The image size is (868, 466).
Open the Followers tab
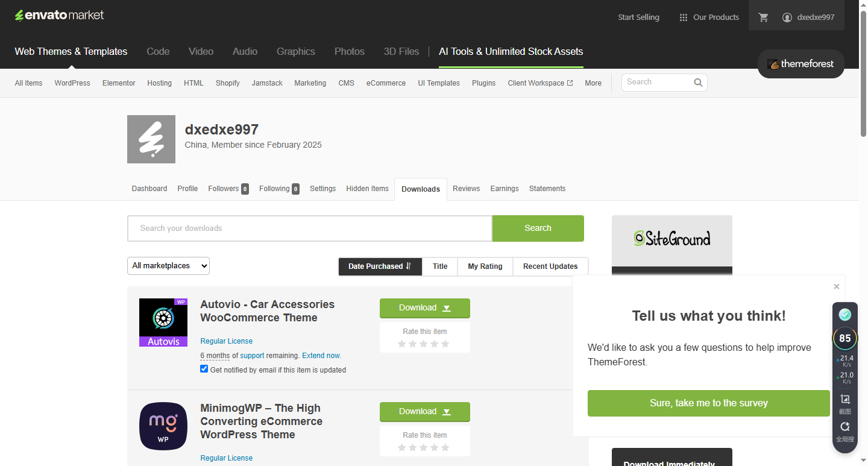pyautogui.click(x=228, y=189)
